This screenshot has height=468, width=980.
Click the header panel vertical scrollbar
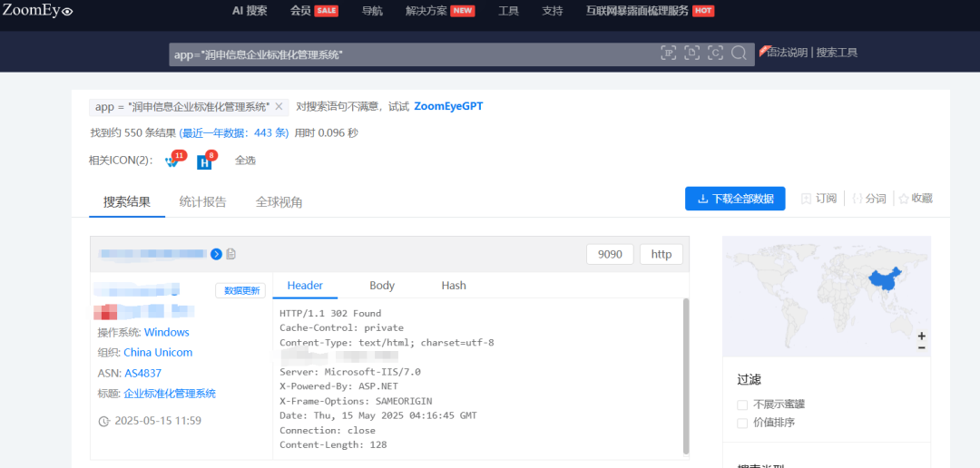pyautogui.click(x=686, y=376)
